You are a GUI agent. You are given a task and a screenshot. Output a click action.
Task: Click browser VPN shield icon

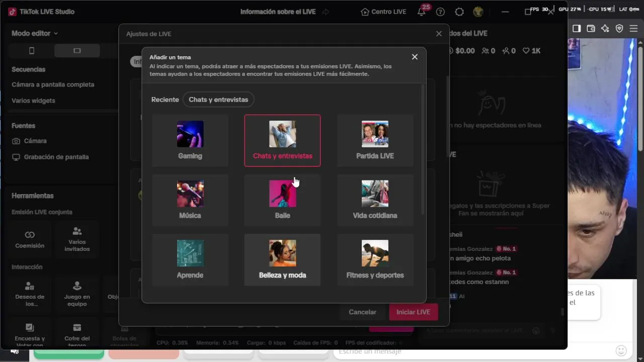619,29
